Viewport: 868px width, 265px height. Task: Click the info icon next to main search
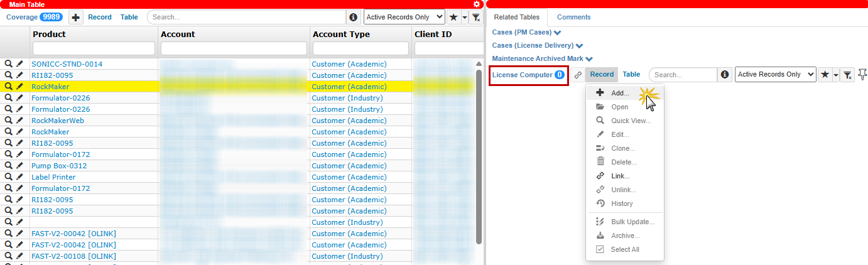(x=354, y=18)
